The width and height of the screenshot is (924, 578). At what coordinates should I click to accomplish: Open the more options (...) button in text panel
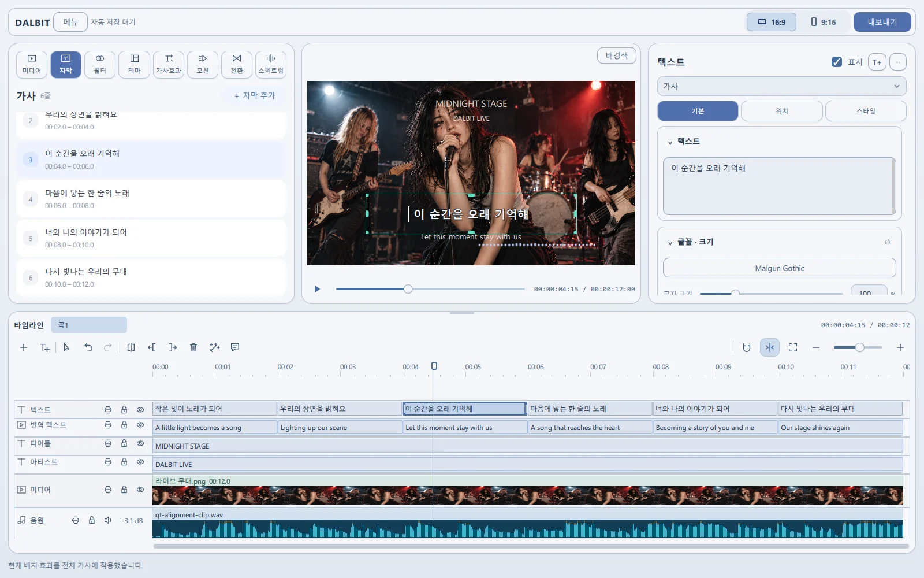898,62
